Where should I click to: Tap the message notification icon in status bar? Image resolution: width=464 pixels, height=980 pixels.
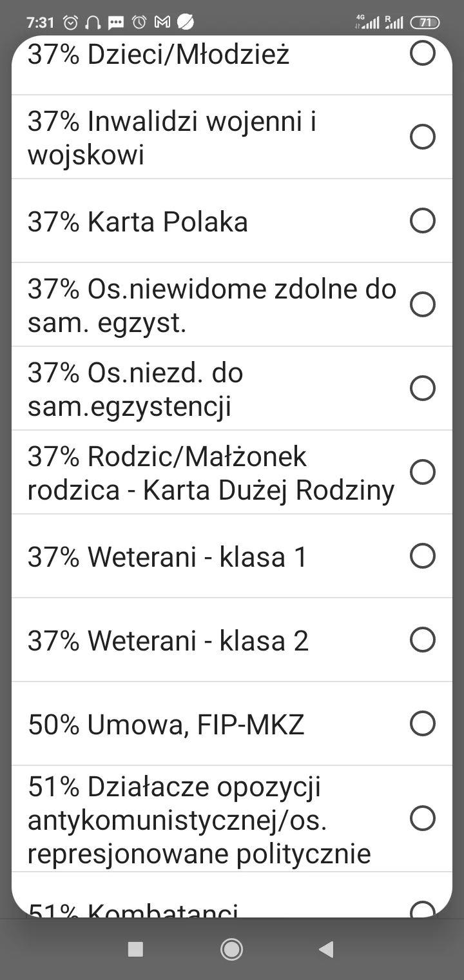(116, 23)
